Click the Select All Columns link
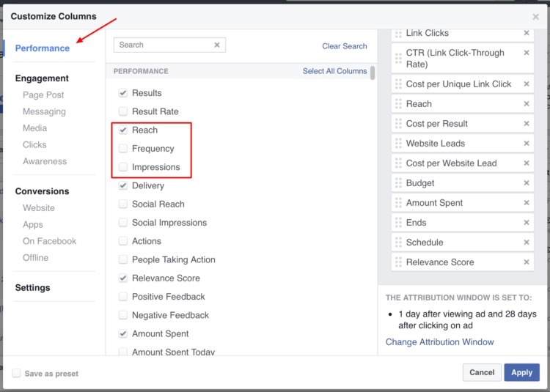550x392 pixels. coord(334,71)
